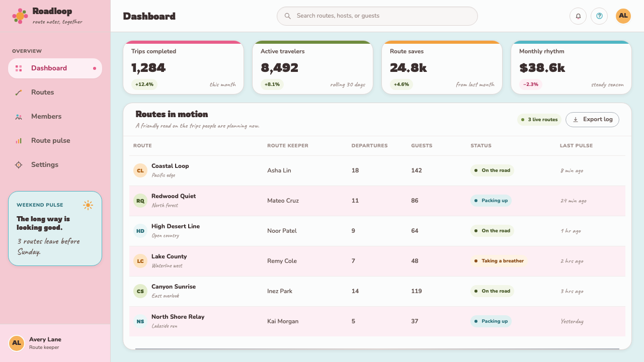Image resolution: width=644 pixels, height=362 pixels.
Task: Select the Lake County route name
Action: [169, 256]
